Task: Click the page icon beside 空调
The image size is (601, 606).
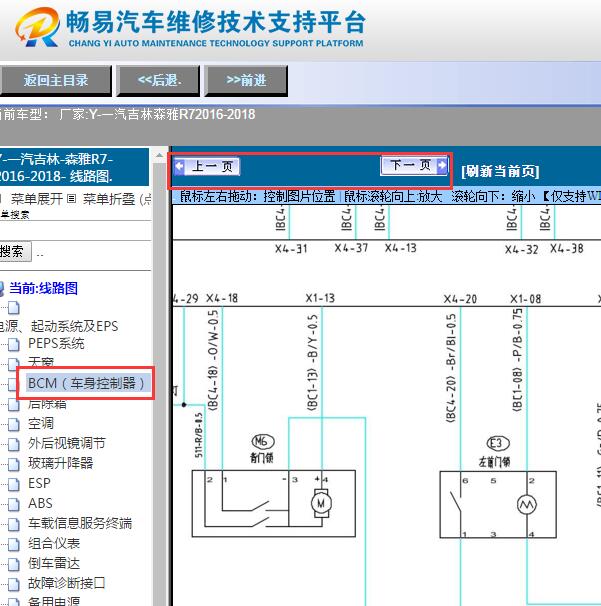Action: 14,424
